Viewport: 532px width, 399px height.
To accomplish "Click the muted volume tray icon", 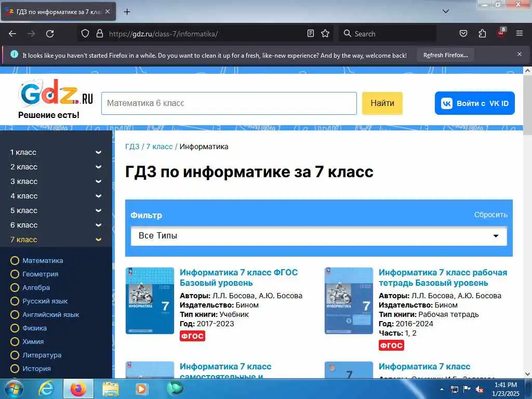I will pyautogui.click(x=480, y=389).
